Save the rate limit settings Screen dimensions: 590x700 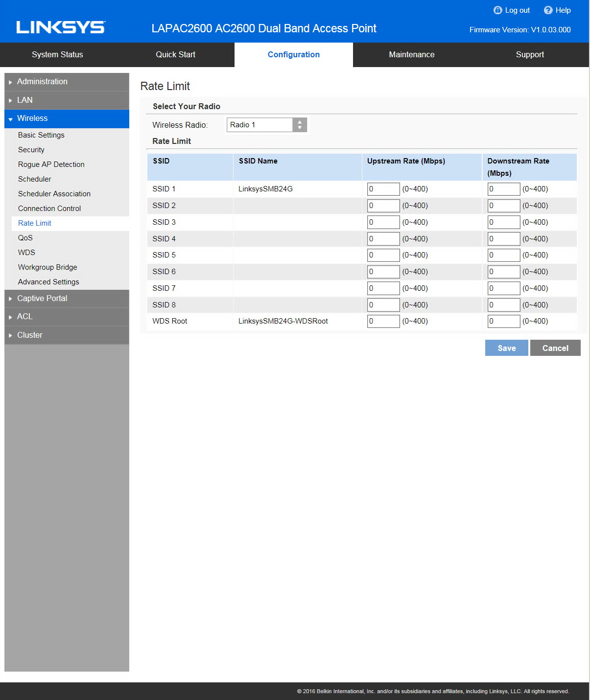coord(507,348)
